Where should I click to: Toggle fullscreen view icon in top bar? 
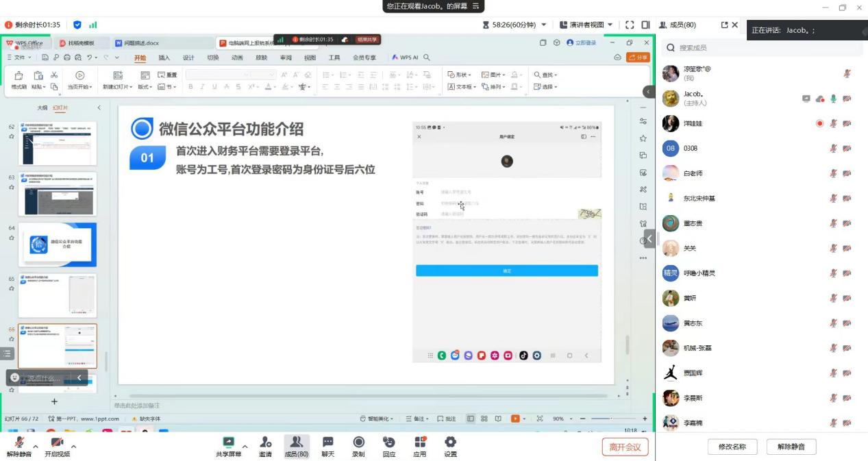pyautogui.click(x=629, y=25)
